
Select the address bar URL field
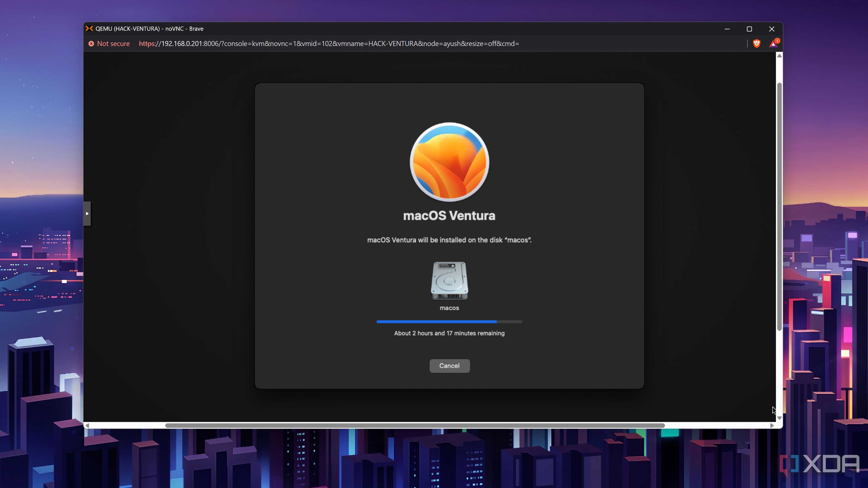point(329,43)
